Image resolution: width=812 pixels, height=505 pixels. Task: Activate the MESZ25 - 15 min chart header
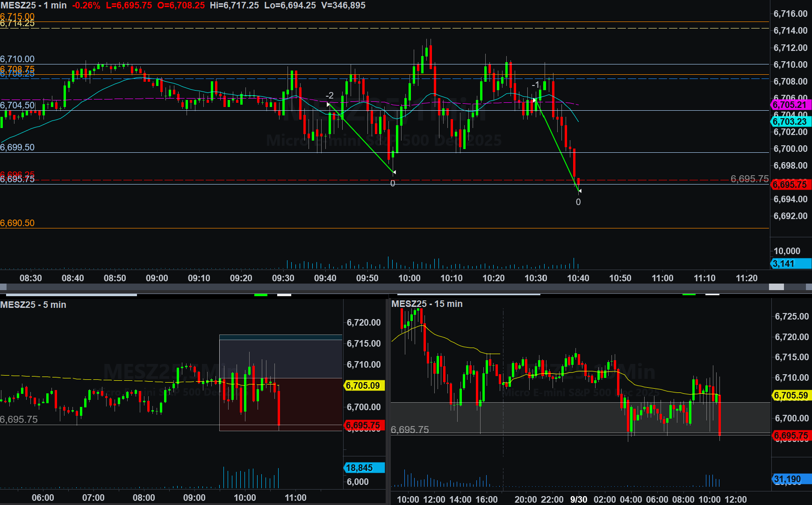click(x=427, y=304)
